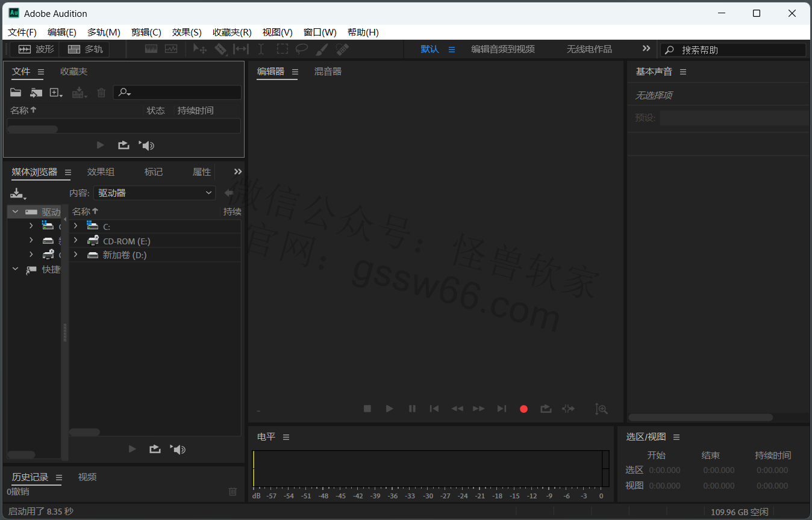
Task: Open the 预设 preset dropdown
Action: [734, 117]
